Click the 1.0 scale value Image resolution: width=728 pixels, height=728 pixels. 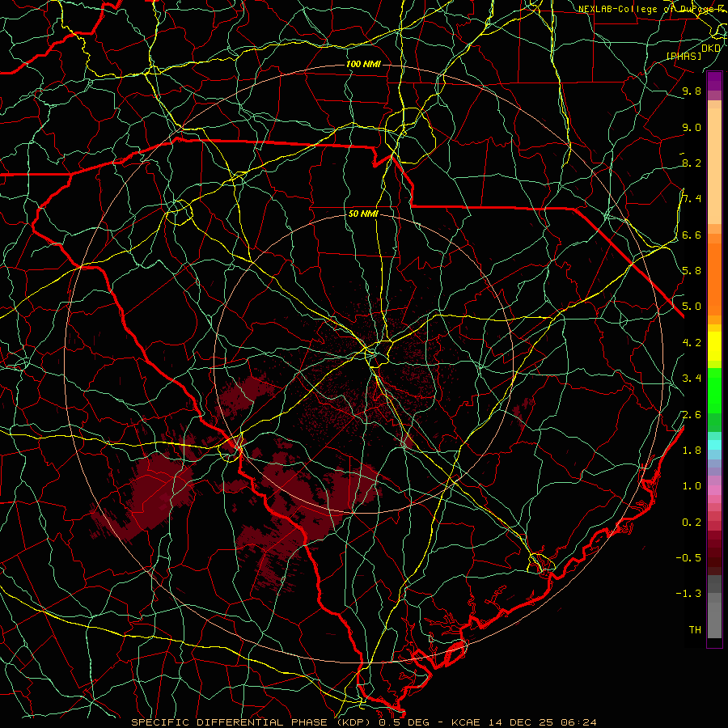coord(692,485)
